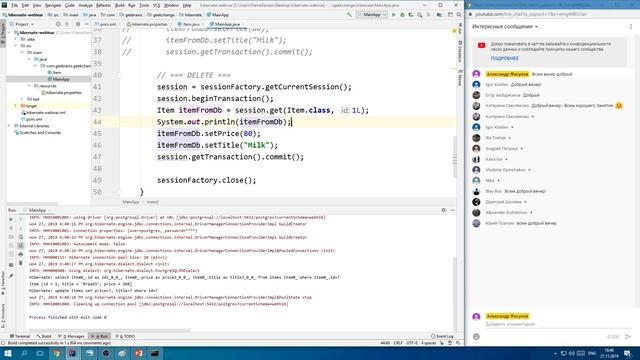Send message arrow in YouTube chat

628,337
